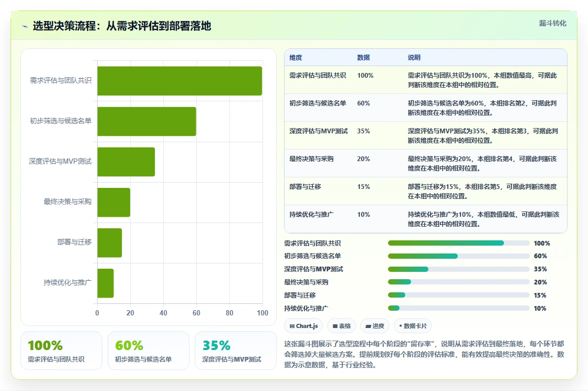Click the description mentioning 本组排名第2
The image size is (588, 391).
tap(482, 108)
